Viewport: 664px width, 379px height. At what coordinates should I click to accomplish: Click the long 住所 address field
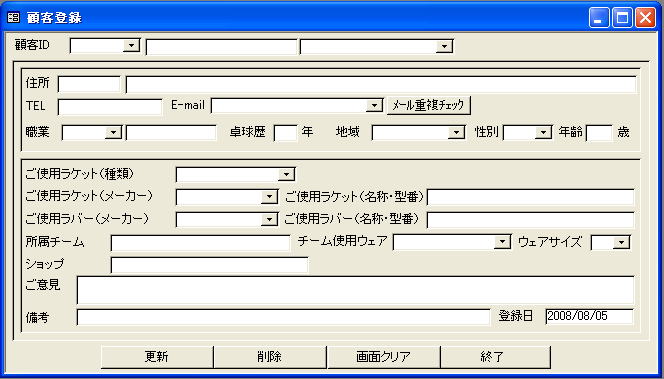[x=381, y=84]
